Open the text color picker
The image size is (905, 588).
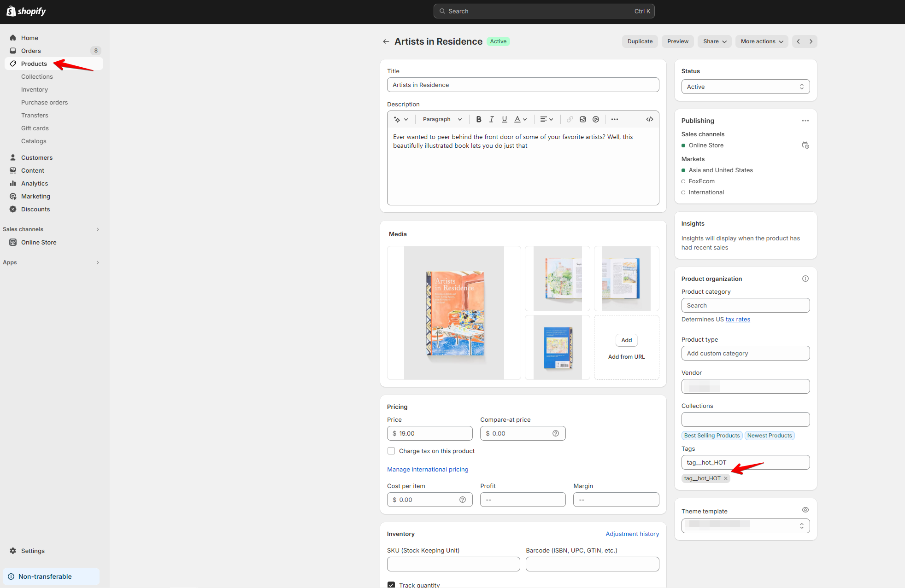(x=520, y=119)
